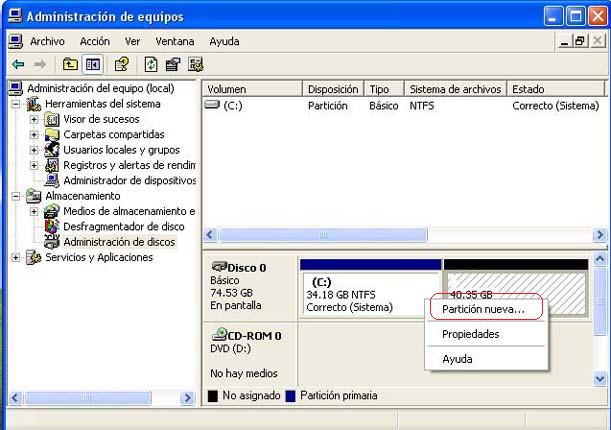Choose Partición nueva... from context menu
611x430 pixels.
pyautogui.click(x=486, y=309)
